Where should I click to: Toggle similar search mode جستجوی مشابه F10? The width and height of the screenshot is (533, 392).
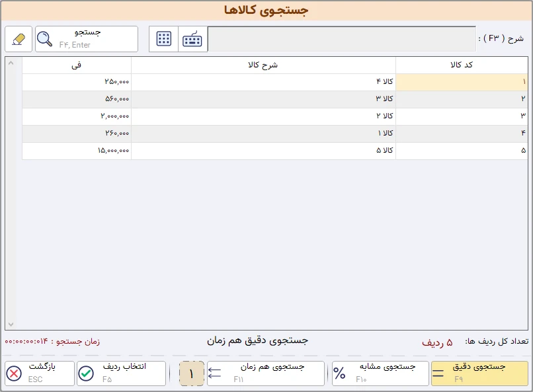[x=380, y=373]
